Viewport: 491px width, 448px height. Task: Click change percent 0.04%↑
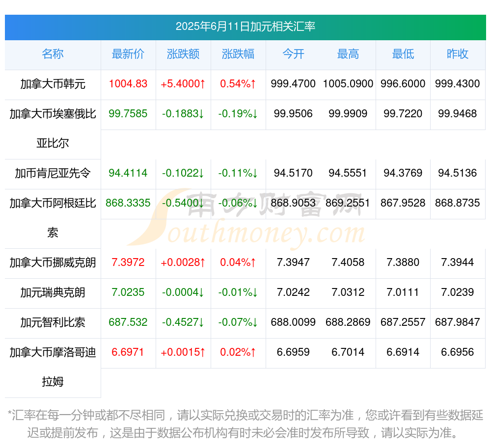point(238,263)
